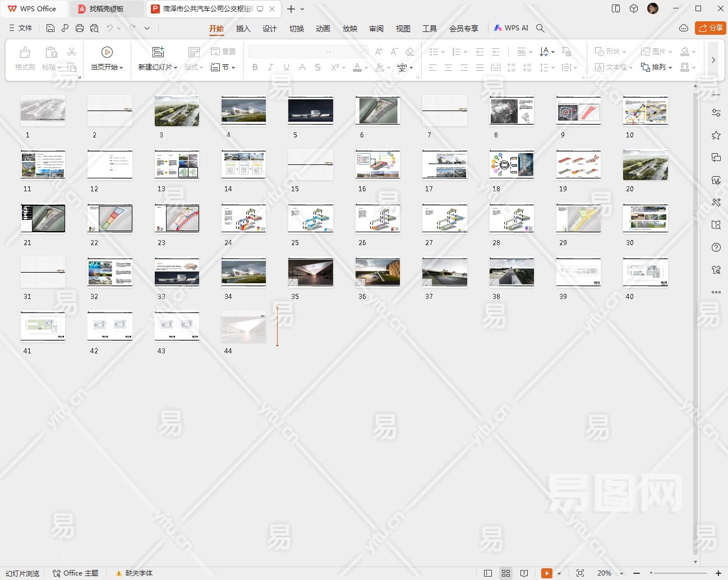Screen dimensions: 728x580
Task: Switch to normal view in status bar
Action: click(x=488, y=573)
